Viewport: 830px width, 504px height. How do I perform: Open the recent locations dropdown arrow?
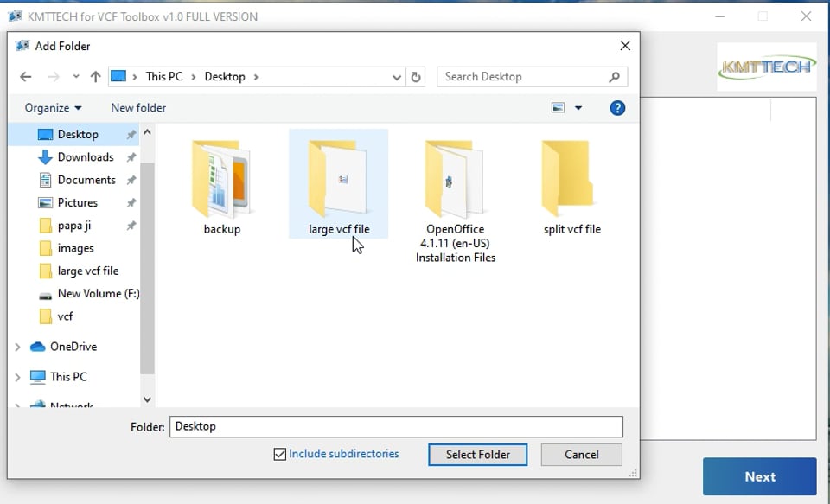(76, 77)
